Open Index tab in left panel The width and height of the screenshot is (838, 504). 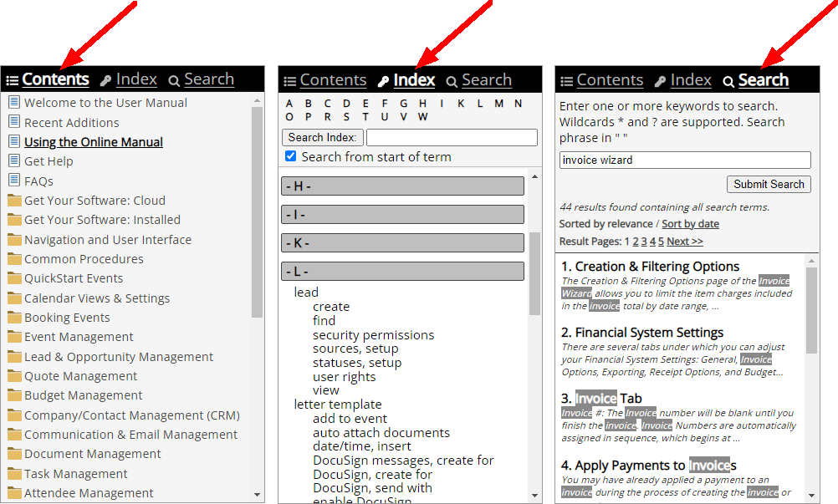(x=136, y=79)
